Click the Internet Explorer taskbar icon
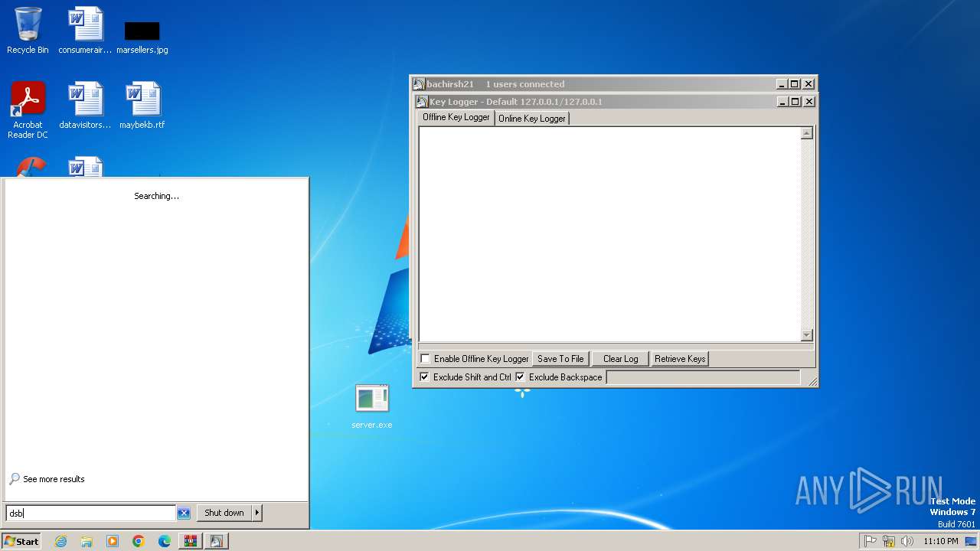This screenshot has height=551, width=980. click(60, 541)
